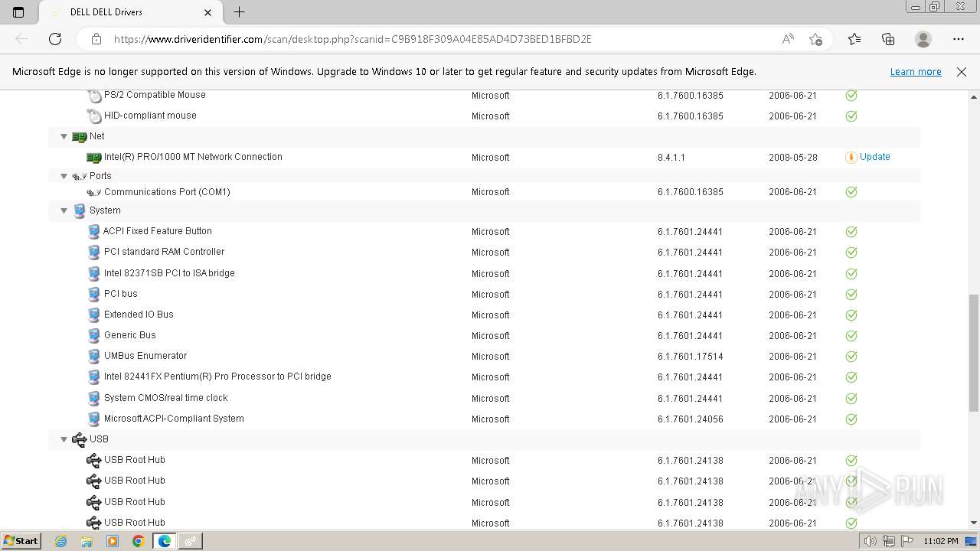Open the volume control in tray
980x551 pixels.
pyautogui.click(x=870, y=541)
